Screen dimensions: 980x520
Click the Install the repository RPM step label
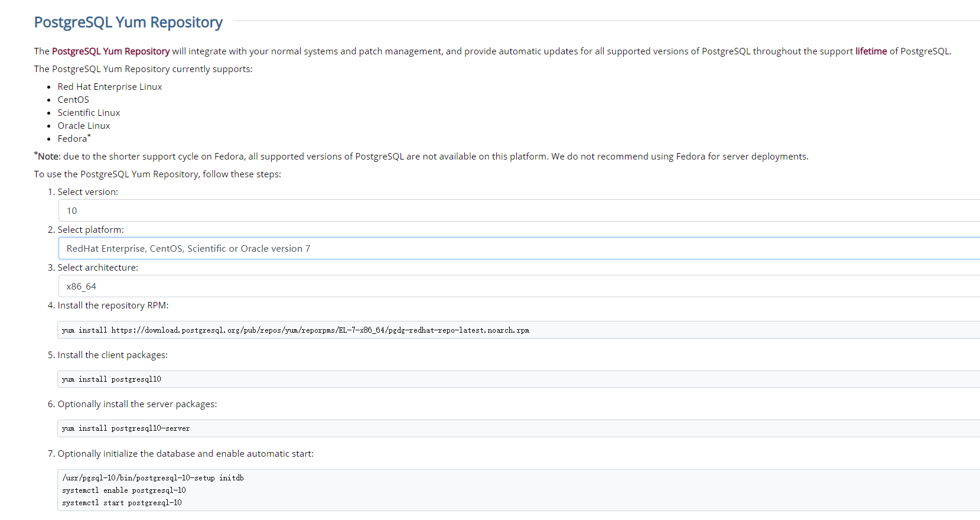[x=113, y=305]
